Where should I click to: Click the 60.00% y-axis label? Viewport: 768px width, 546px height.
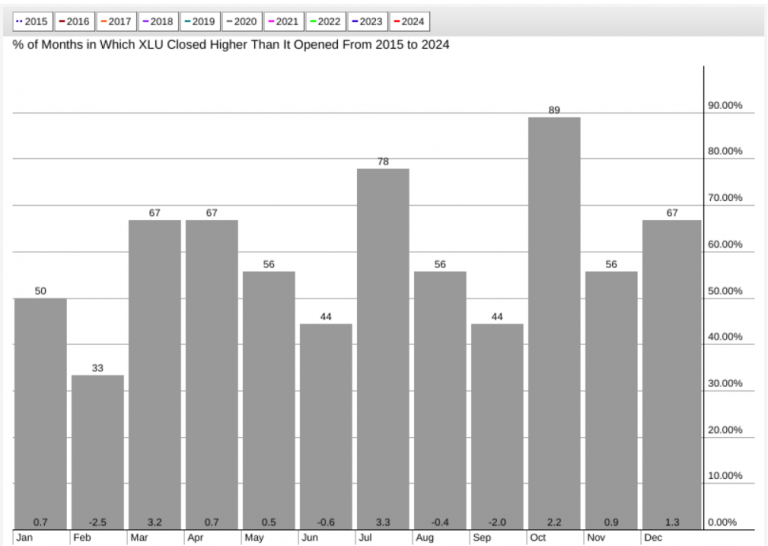(725, 244)
